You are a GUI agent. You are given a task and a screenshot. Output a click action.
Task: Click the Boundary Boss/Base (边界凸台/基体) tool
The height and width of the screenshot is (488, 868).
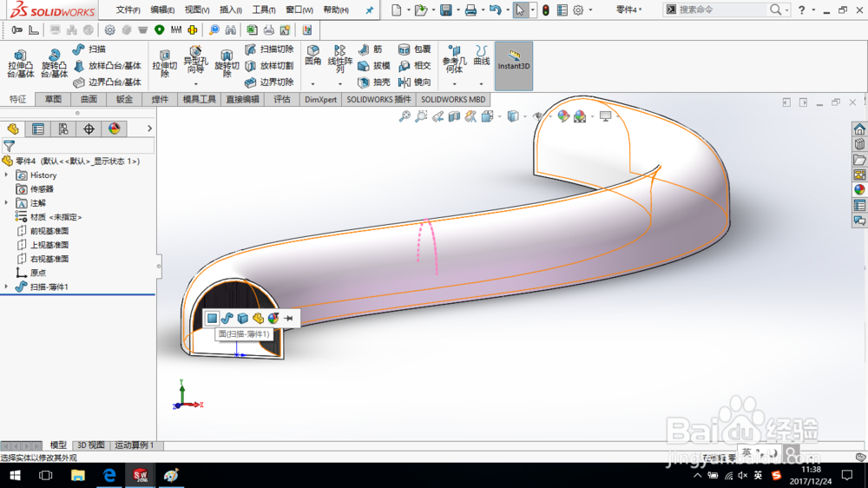[x=108, y=82]
